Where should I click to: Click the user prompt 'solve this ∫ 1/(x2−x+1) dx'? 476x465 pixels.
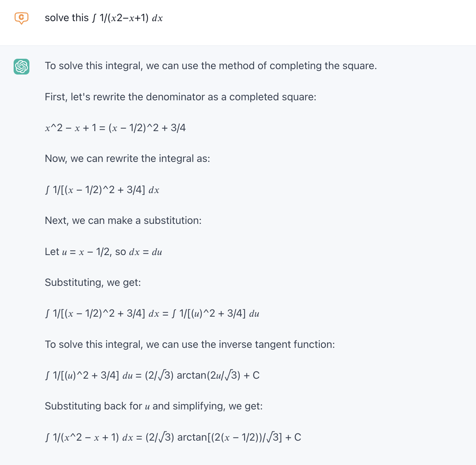104,18
